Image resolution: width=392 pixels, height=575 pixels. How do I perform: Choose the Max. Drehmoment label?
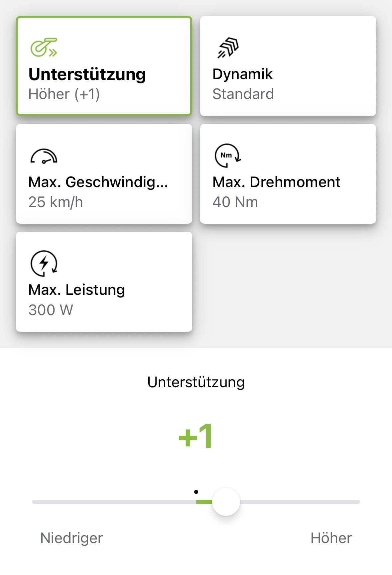coord(276,182)
